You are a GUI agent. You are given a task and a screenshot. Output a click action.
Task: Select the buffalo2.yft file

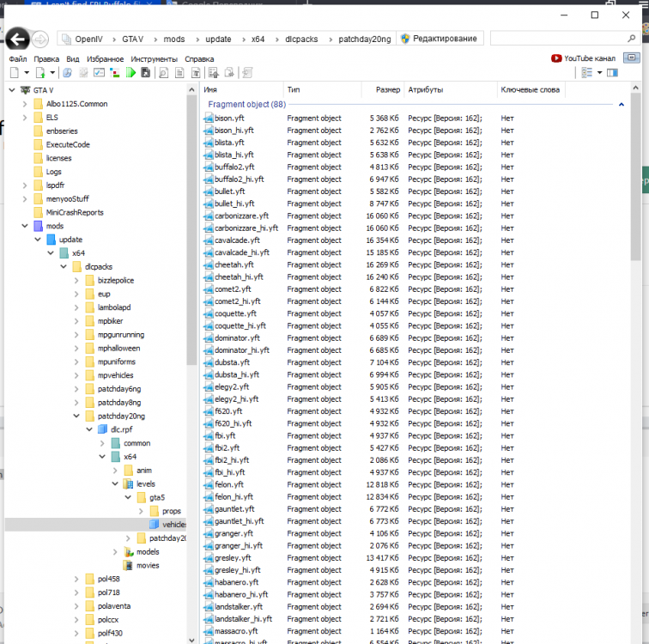click(x=234, y=167)
